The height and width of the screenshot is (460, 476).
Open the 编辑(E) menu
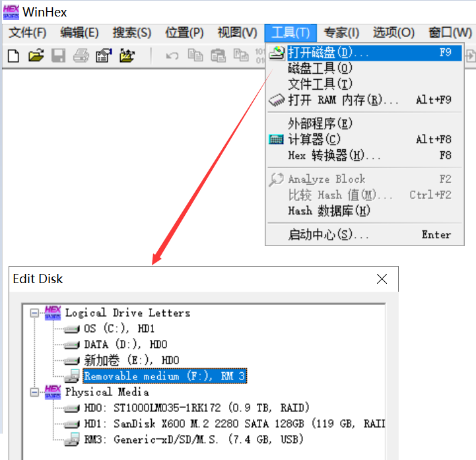click(x=79, y=32)
